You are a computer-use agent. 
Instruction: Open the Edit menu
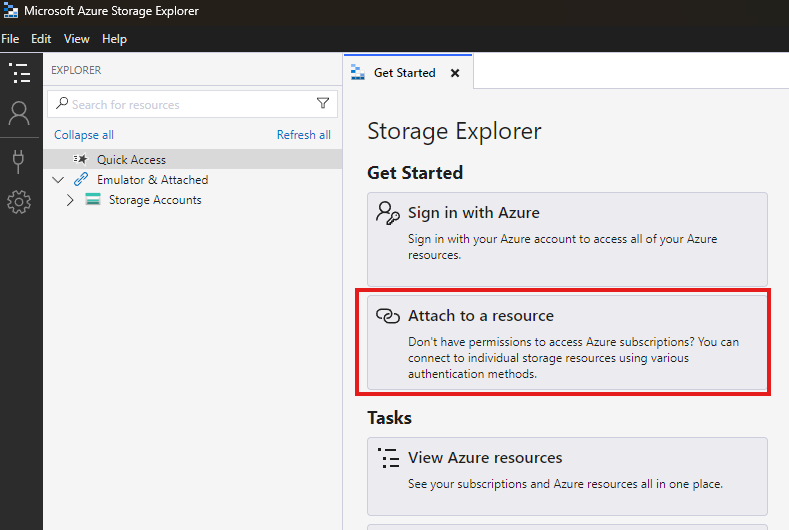41,39
